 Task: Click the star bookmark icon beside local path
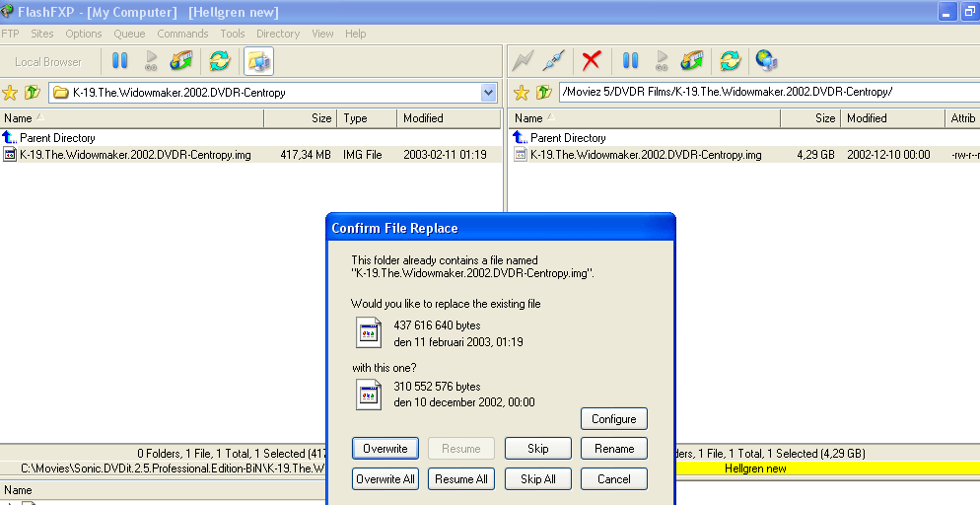click(10, 93)
